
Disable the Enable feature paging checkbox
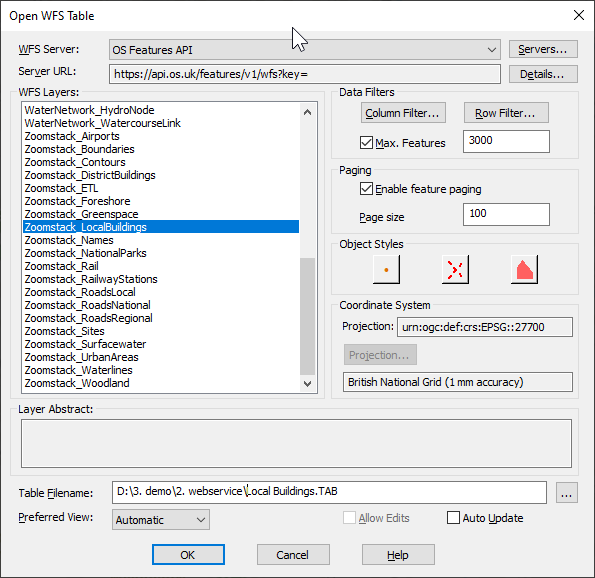point(366,189)
